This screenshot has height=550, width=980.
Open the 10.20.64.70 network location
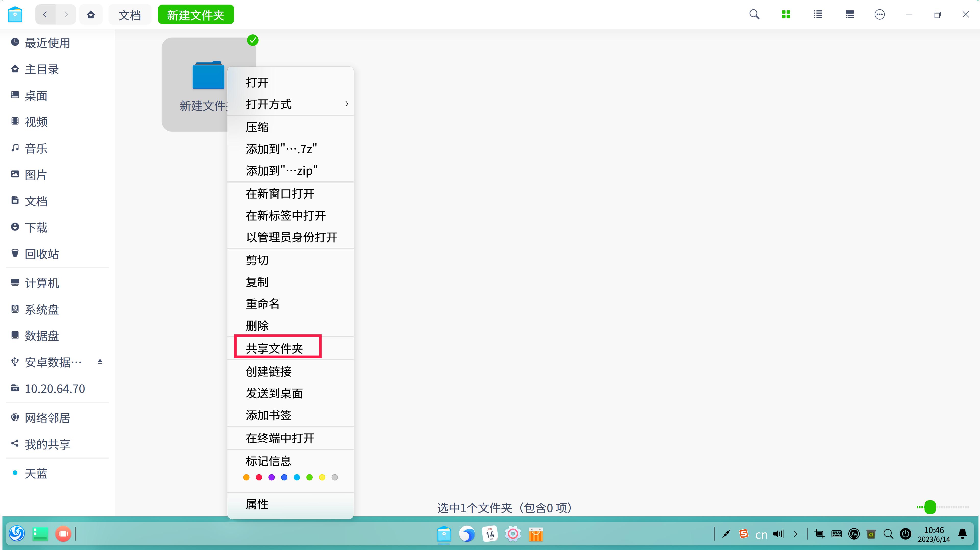click(57, 388)
